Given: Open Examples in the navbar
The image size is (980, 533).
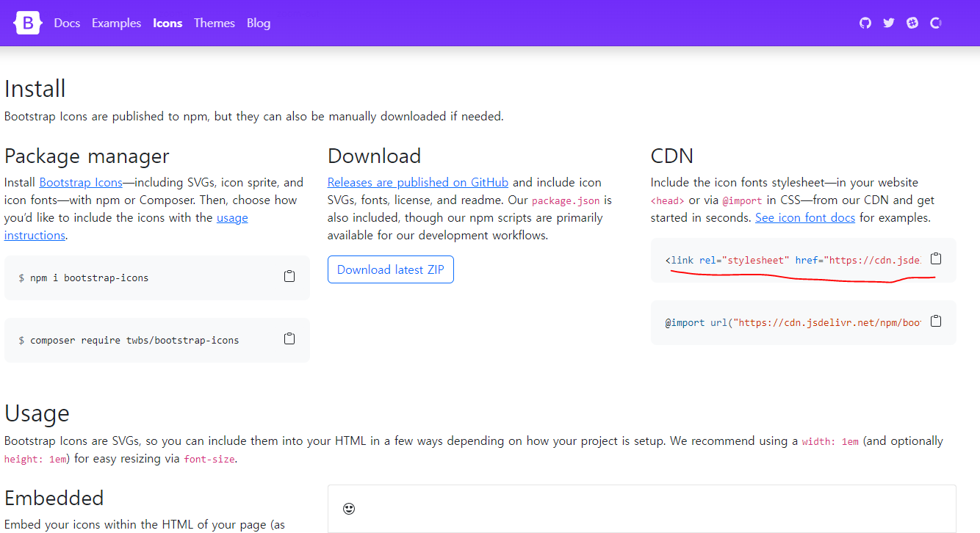Looking at the screenshot, I should click(x=116, y=23).
